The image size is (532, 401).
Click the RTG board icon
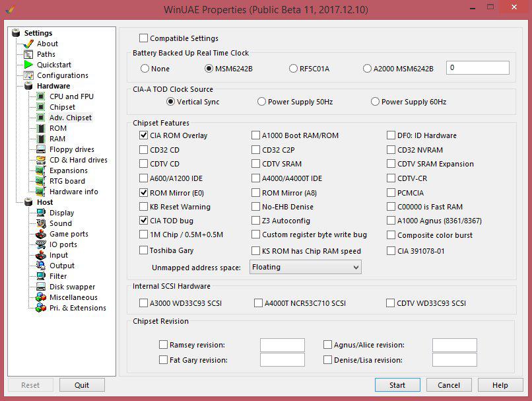[41, 181]
